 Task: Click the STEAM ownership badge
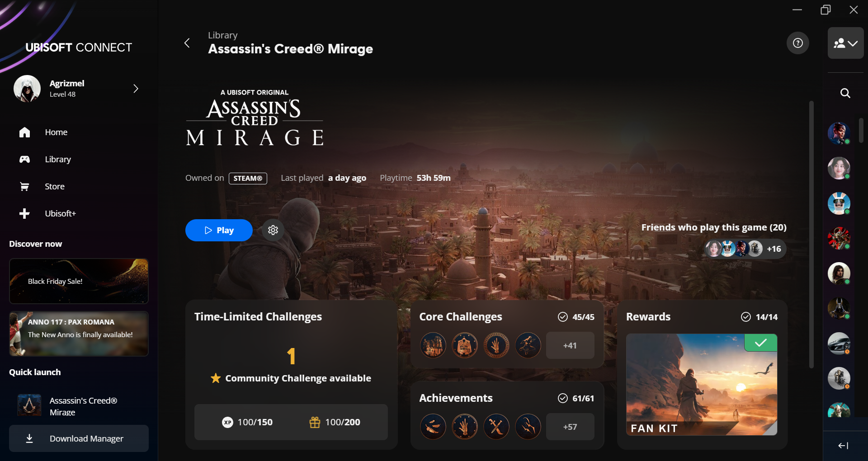click(248, 179)
